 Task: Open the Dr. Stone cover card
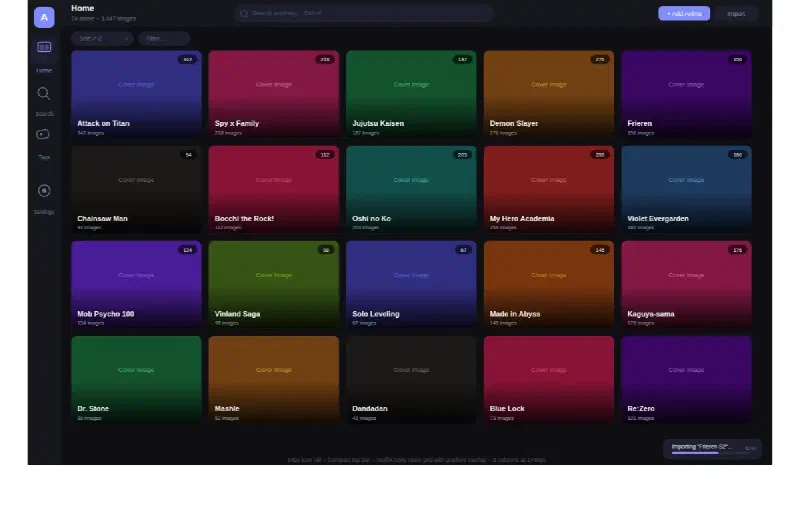tap(136, 380)
